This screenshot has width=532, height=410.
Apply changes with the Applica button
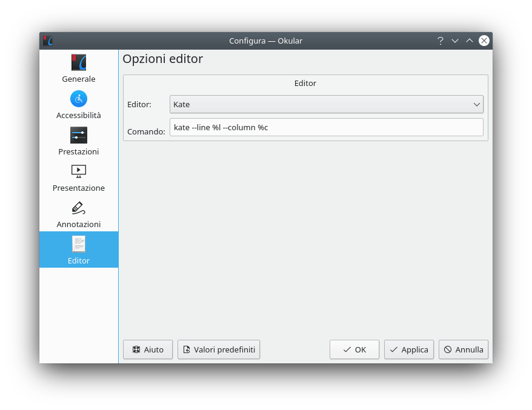[409, 349]
